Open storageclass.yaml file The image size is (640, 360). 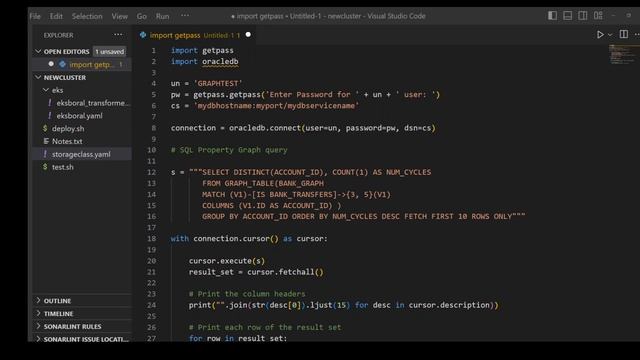(81, 154)
